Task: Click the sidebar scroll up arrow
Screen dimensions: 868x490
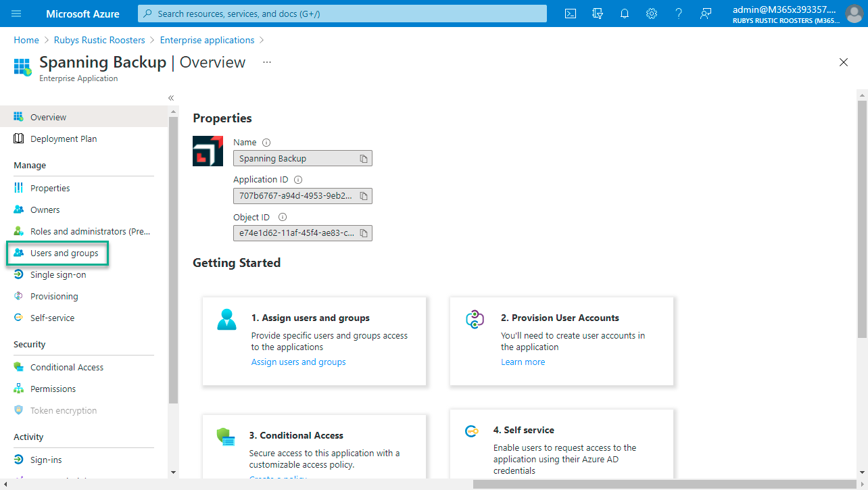Action: point(173,112)
